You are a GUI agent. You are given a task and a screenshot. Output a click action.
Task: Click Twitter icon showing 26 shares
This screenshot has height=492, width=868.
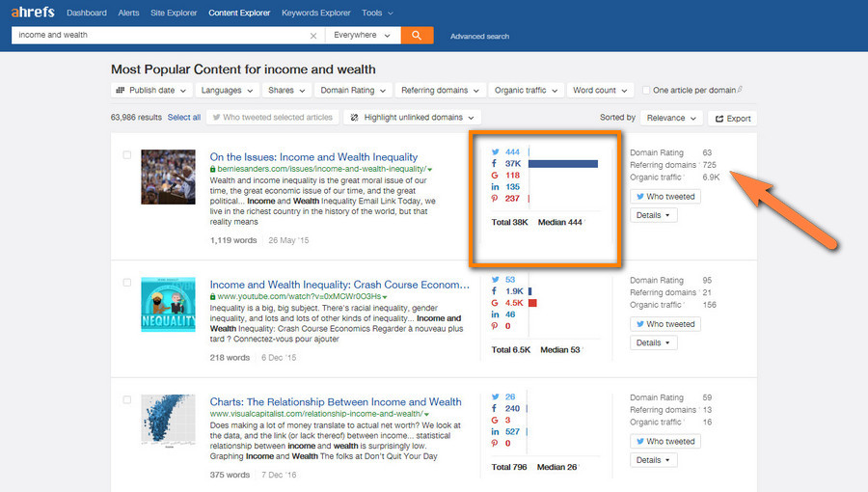495,396
